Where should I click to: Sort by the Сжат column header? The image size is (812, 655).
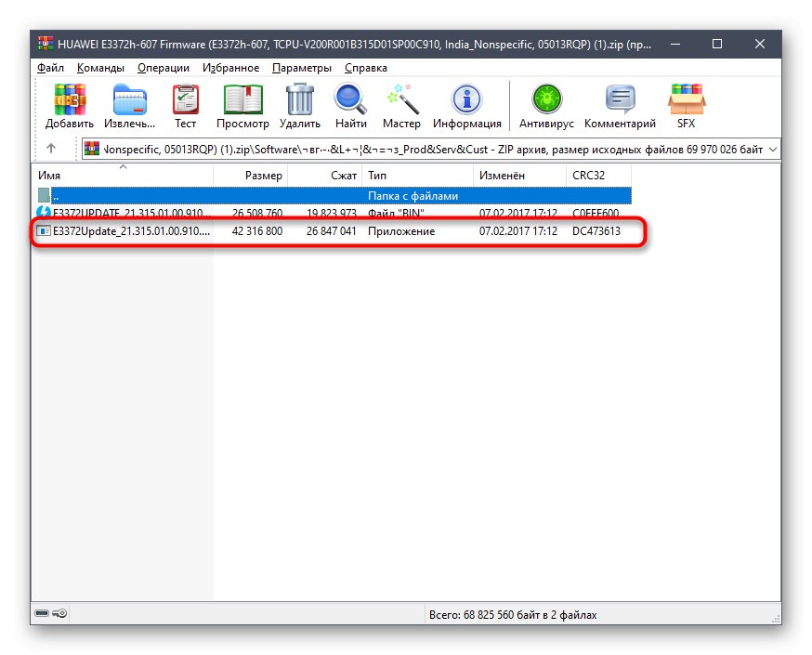324,176
